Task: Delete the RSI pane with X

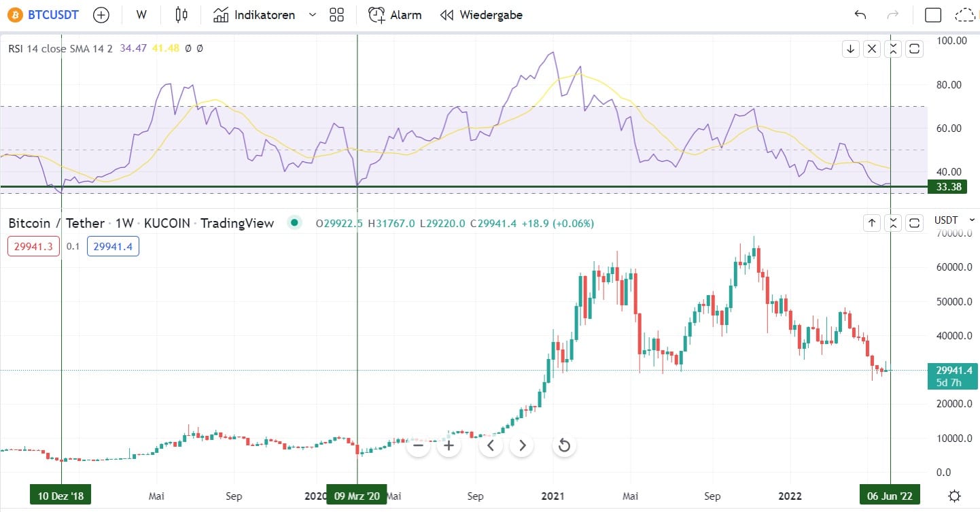Action: click(x=872, y=48)
